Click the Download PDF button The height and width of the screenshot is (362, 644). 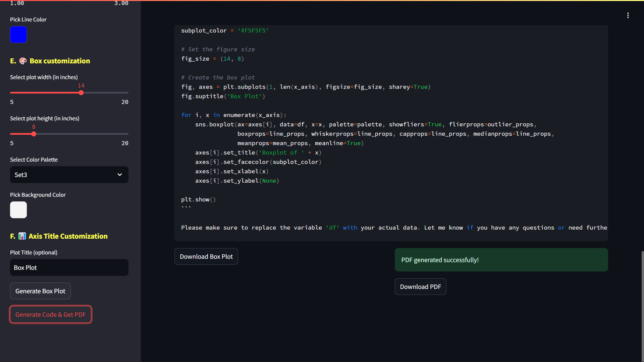(x=420, y=287)
